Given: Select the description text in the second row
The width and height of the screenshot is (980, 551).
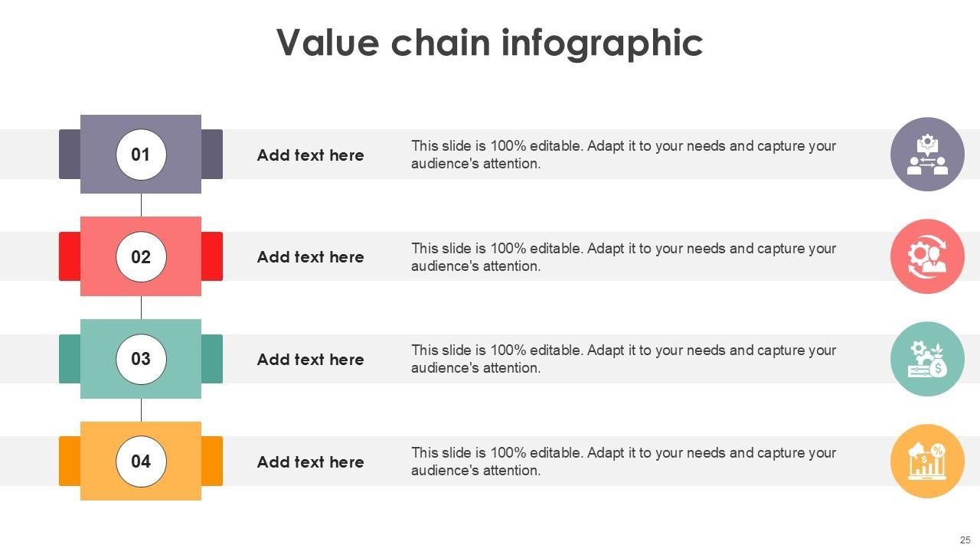Looking at the screenshot, I should click(623, 257).
